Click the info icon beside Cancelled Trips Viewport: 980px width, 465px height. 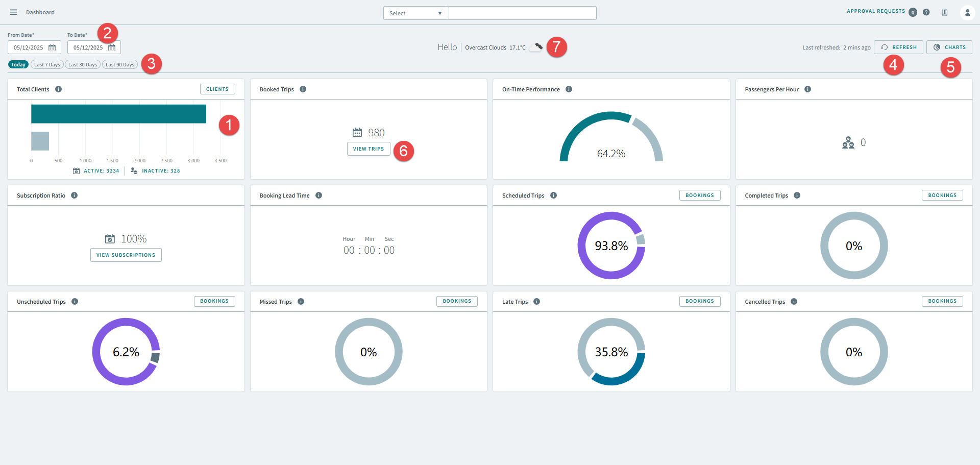(794, 301)
